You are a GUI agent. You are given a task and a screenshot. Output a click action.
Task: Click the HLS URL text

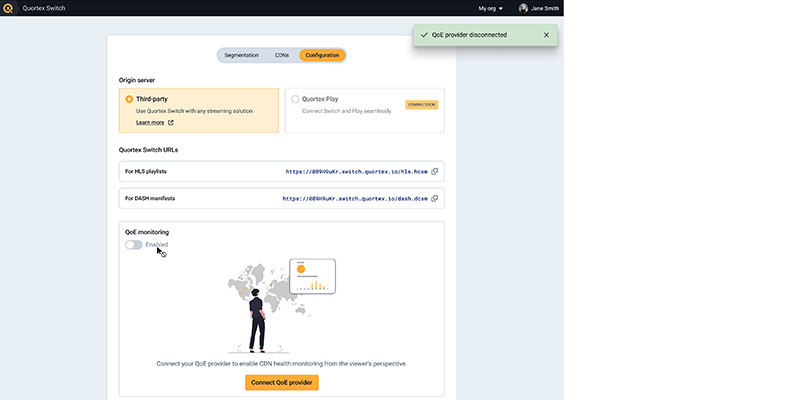(357, 172)
